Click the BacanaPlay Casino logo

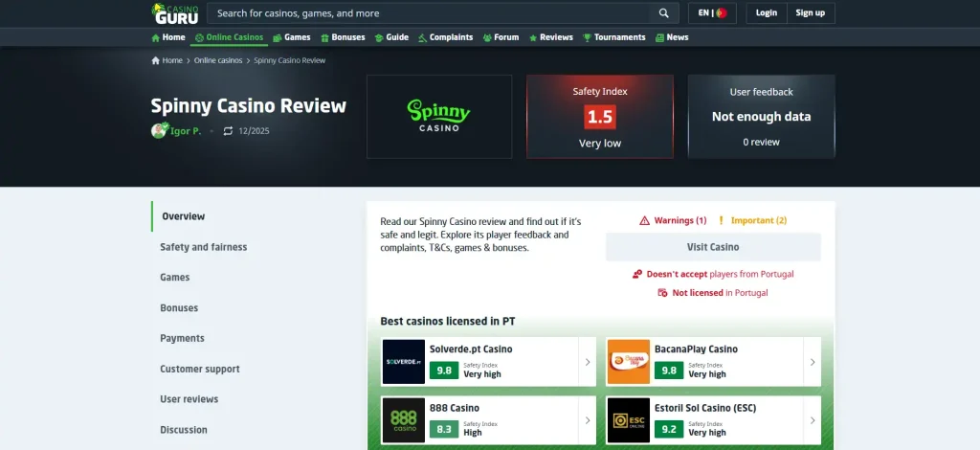pos(629,362)
